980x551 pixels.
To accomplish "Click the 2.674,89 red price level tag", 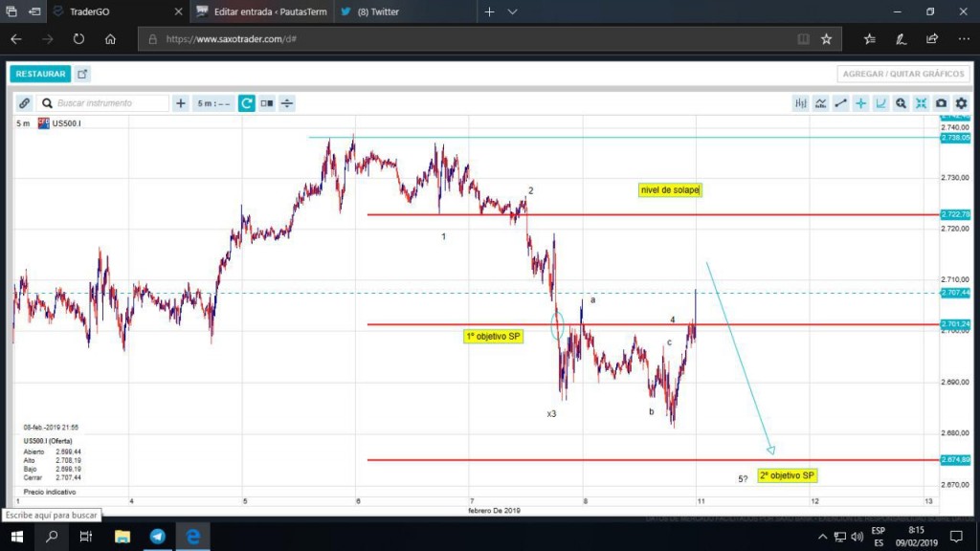I will point(956,460).
